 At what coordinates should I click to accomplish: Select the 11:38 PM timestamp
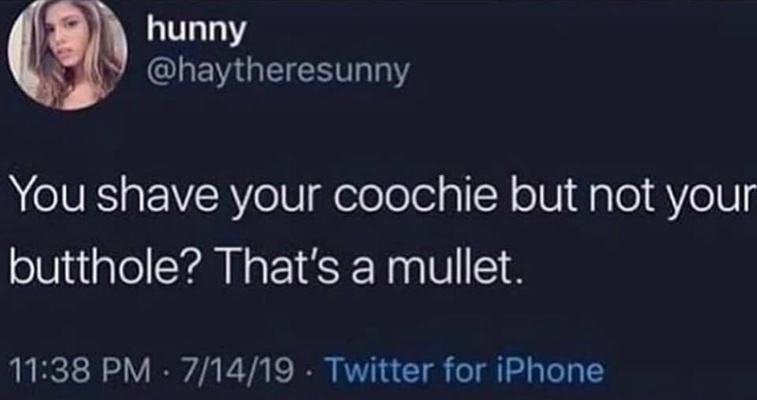pos(79,371)
